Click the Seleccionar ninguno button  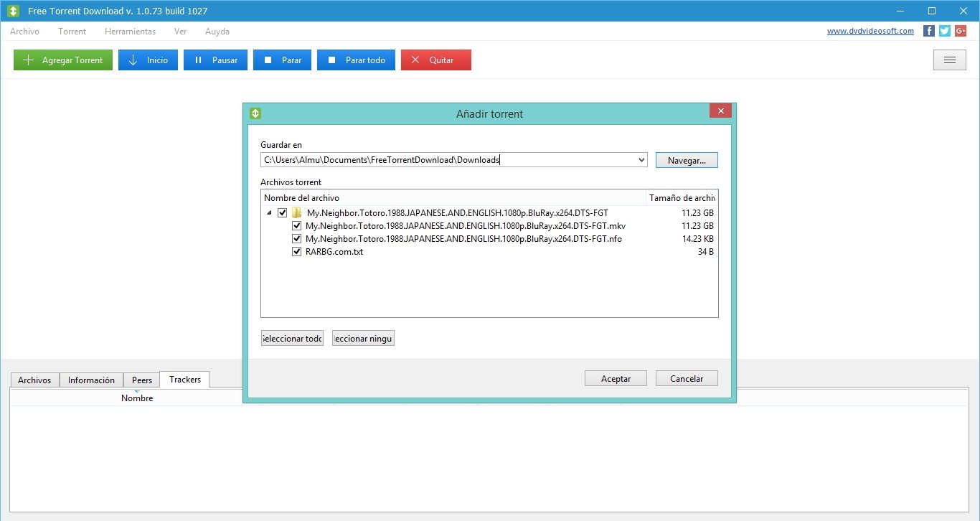pos(363,338)
